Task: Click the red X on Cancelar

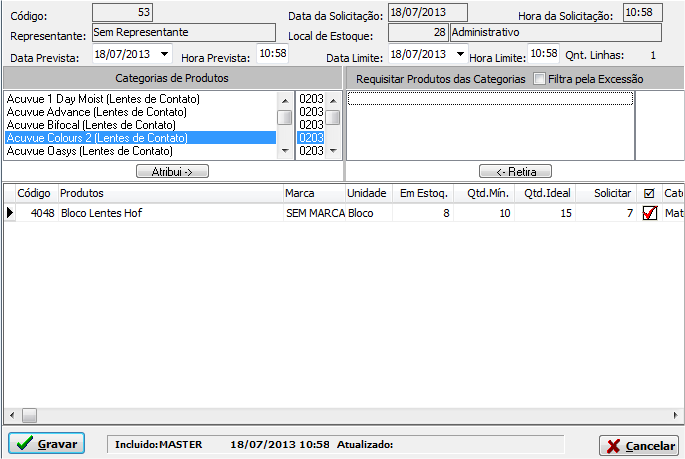Action: pyautogui.click(x=613, y=446)
